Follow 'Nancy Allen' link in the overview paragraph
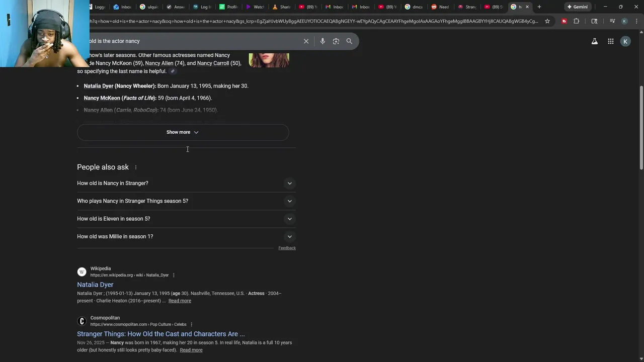Screen dimensions: 644x362 159,63
